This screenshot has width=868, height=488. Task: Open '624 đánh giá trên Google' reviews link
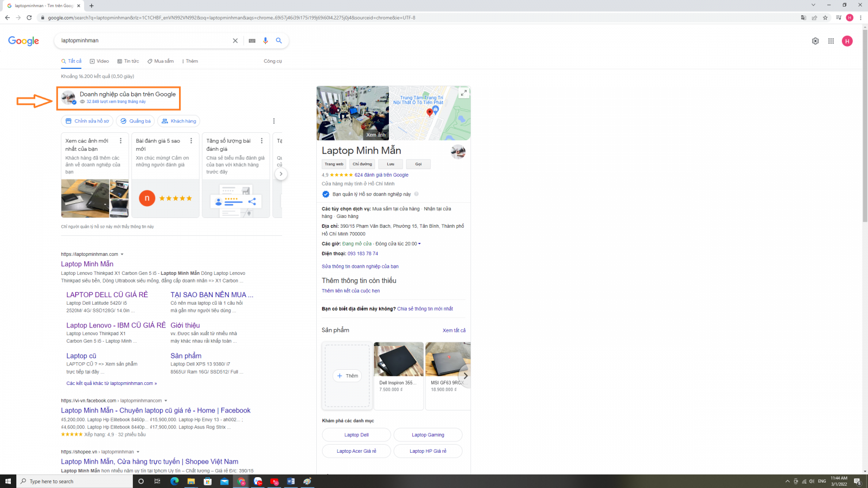[381, 175]
